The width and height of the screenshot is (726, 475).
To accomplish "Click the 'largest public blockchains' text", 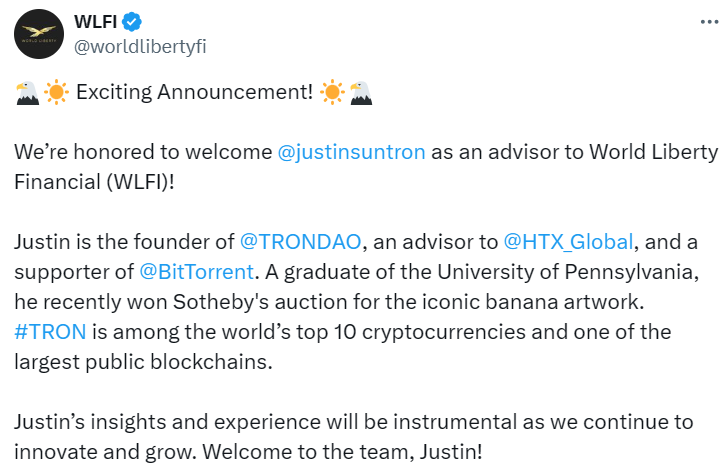I will pos(143,361).
